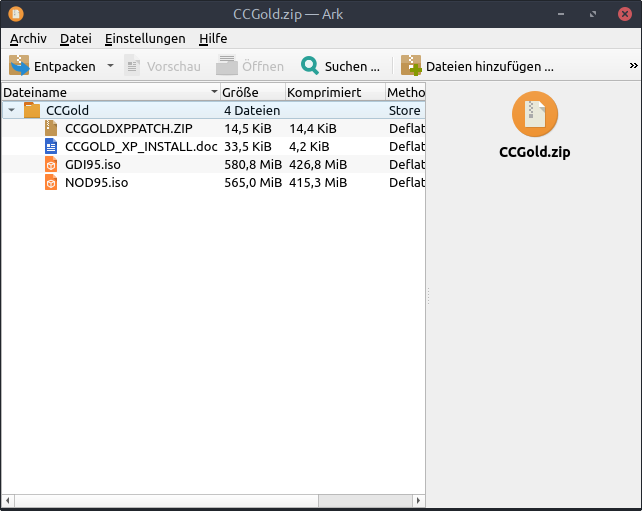Viewport: 642px width, 511px height.
Task: Click the CCGOLD_XP_INSTALL.doc document icon
Action: tap(51, 146)
